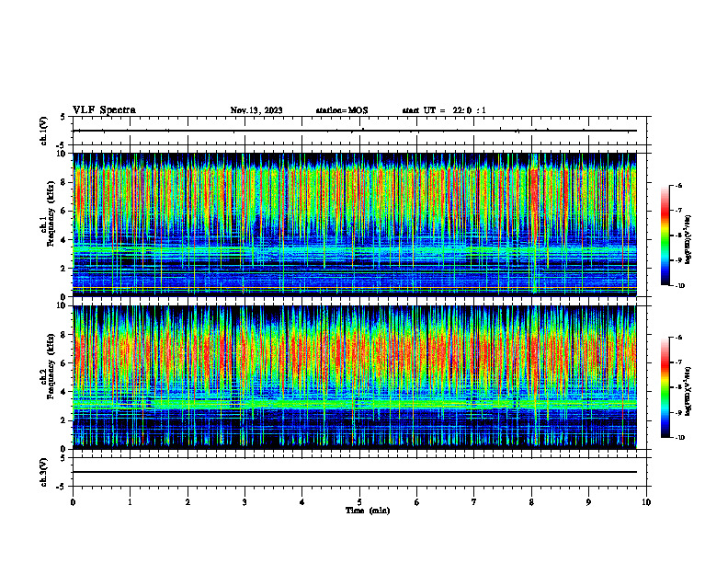728x563 pixels.
Task: Click the "Time (min)" x-axis label
Action: (368, 511)
